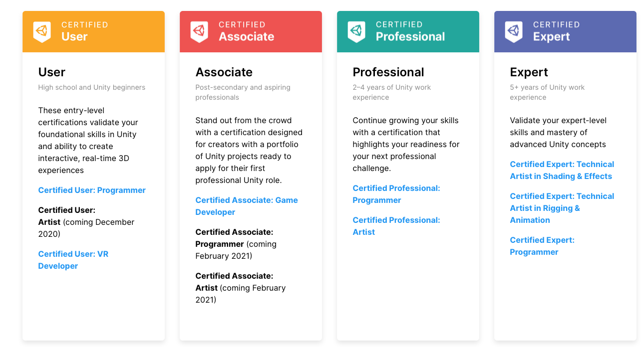Viewport: 644px width, 350px height.
Task: Click the teal Certified Professional shield icon
Action: click(x=356, y=31)
